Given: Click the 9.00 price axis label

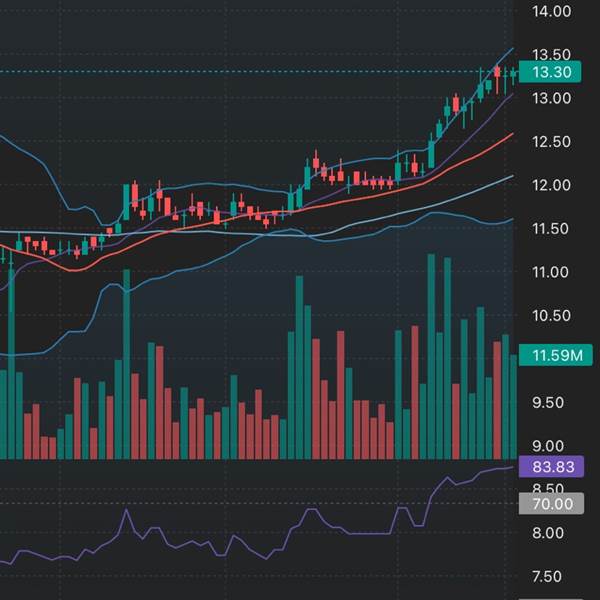Looking at the screenshot, I should point(548,446).
